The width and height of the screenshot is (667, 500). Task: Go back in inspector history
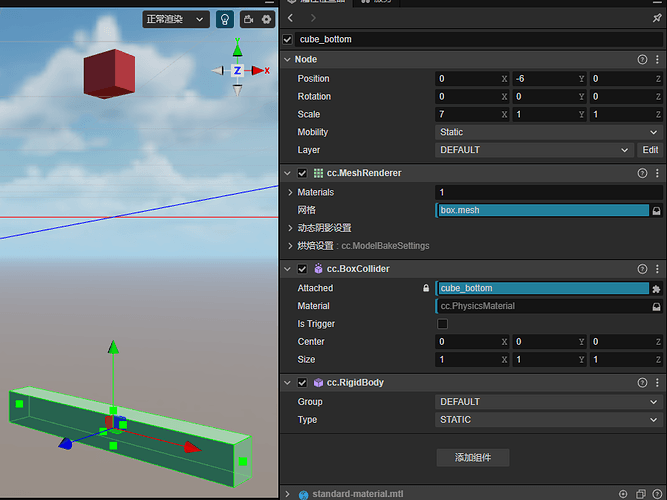pyautogui.click(x=290, y=18)
